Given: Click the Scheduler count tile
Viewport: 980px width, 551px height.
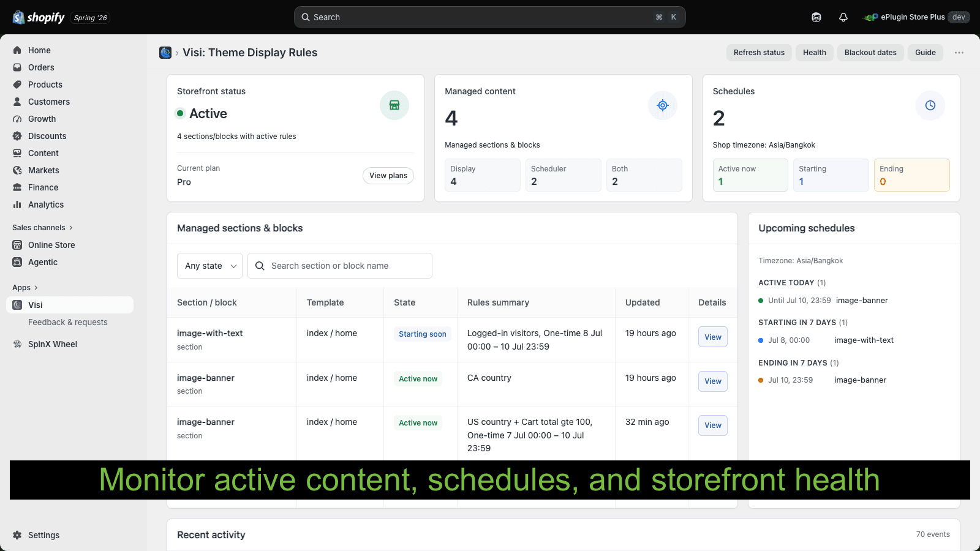Looking at the screenshot, I should pos(563,175).
